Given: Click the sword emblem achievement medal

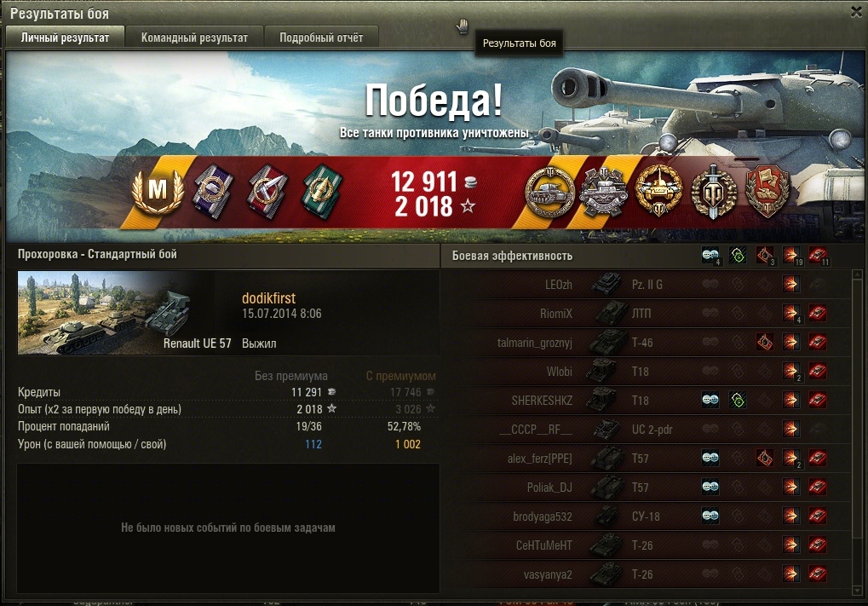Looking at the screenshot, I should pyautogui.click(x=714, y=192).
